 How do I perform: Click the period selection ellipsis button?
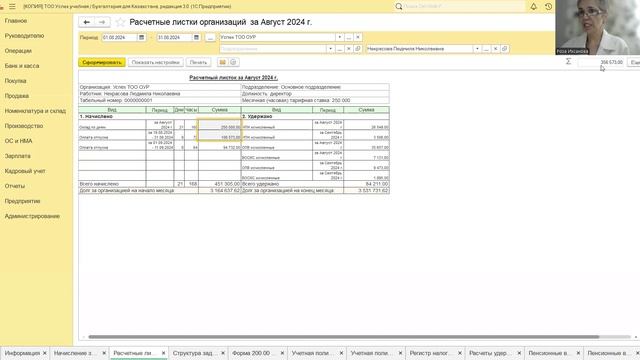point(210,37)
